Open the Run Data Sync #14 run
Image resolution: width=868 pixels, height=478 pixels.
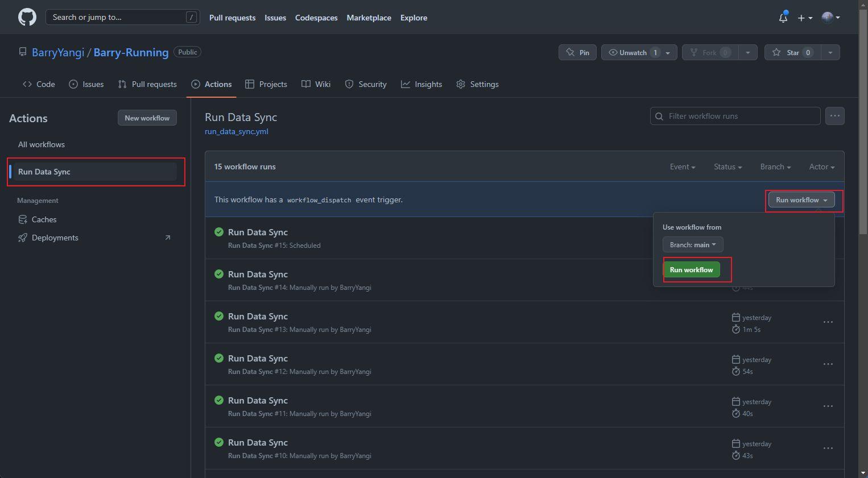coord(258,274)
